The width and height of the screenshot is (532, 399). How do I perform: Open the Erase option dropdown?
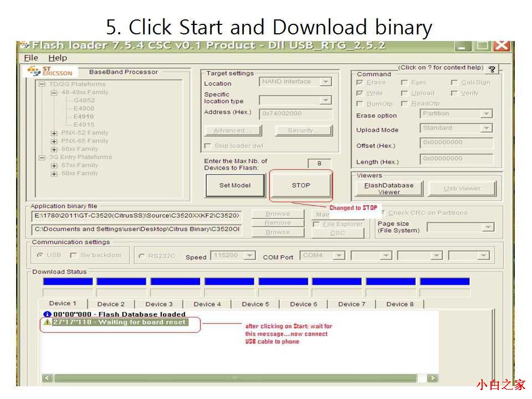[487, 114]
